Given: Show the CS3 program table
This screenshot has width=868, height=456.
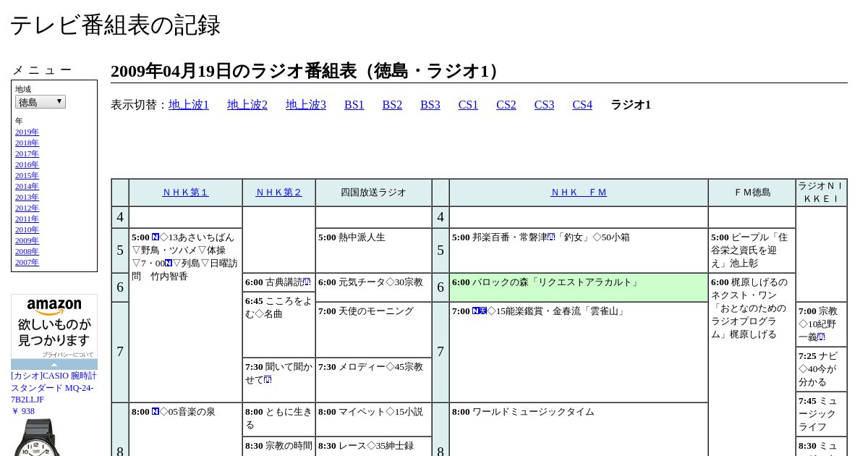Looking at the screenshot, I should 544,105.
